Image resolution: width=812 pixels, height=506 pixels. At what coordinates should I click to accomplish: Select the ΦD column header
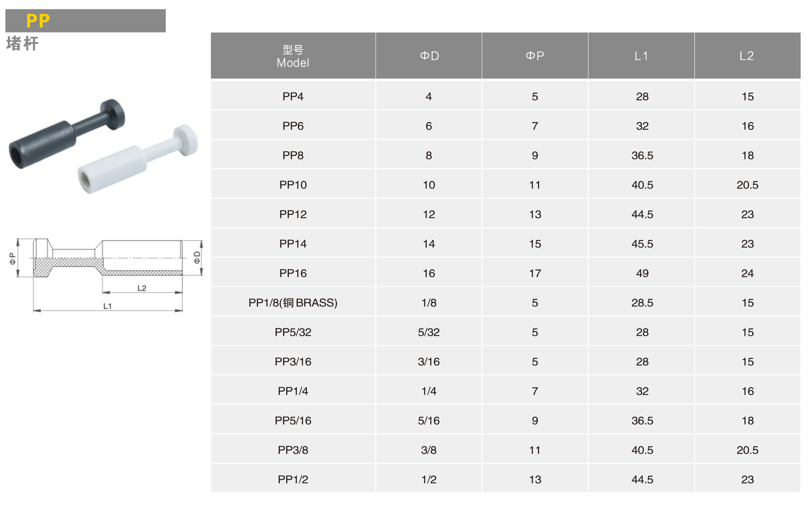tap(429, 56)
